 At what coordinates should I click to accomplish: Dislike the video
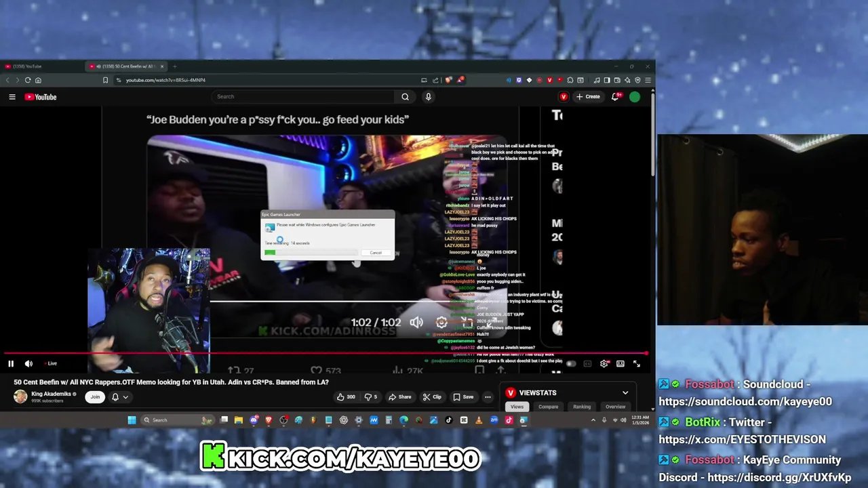tap(371, 397)
